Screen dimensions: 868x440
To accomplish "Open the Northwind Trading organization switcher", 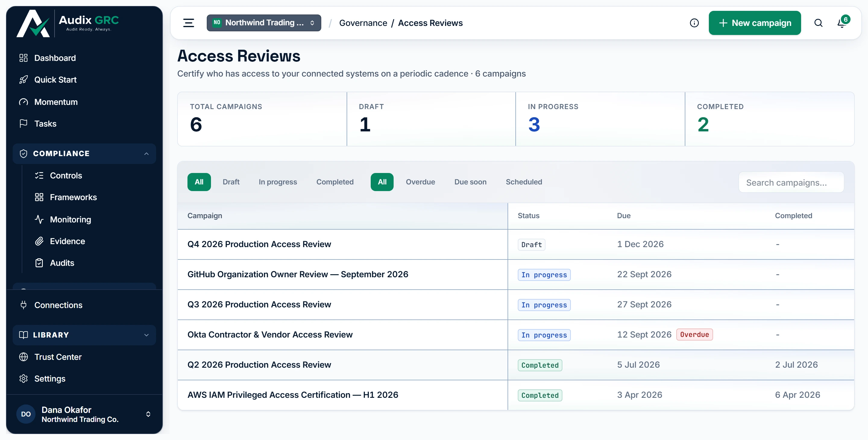I will [264, 23].
